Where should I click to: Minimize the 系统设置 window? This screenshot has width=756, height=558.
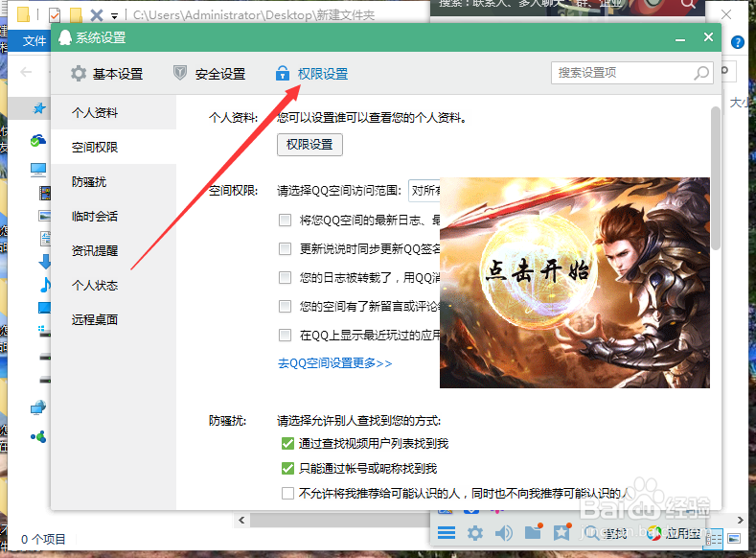point(680,38)
